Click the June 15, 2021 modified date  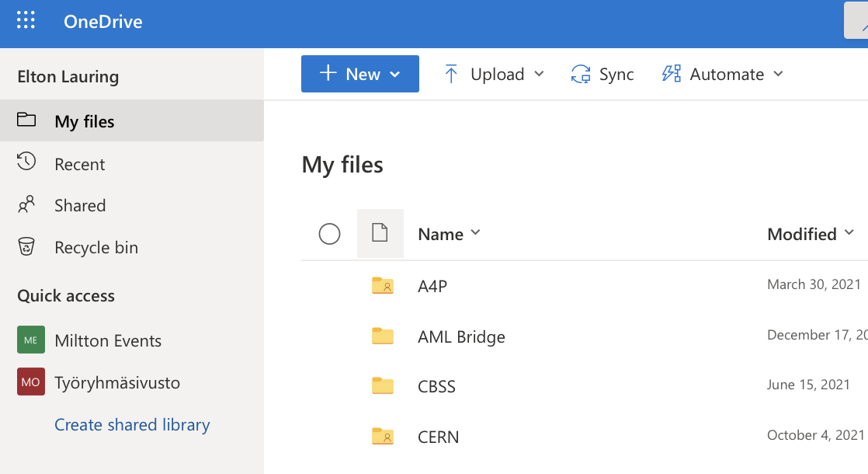click(808, 385)
